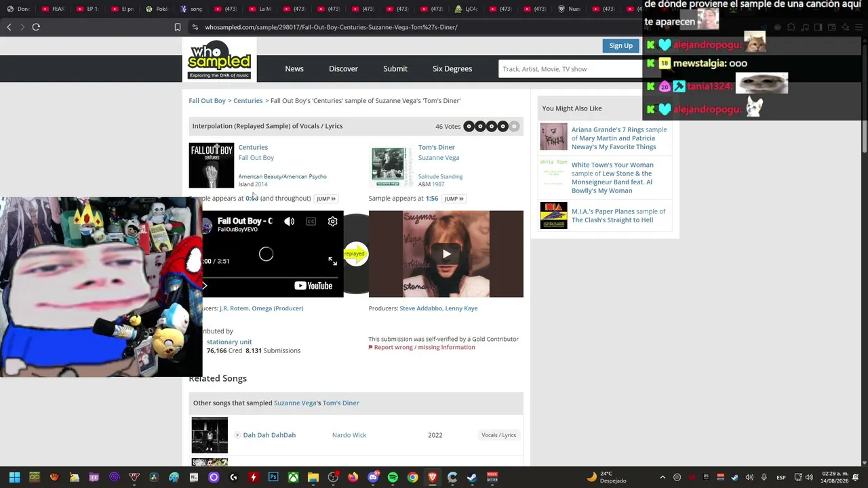Viewport: 868px width, 488px height.
Task: Go back in the browser
Action: (x=9, y=27)
